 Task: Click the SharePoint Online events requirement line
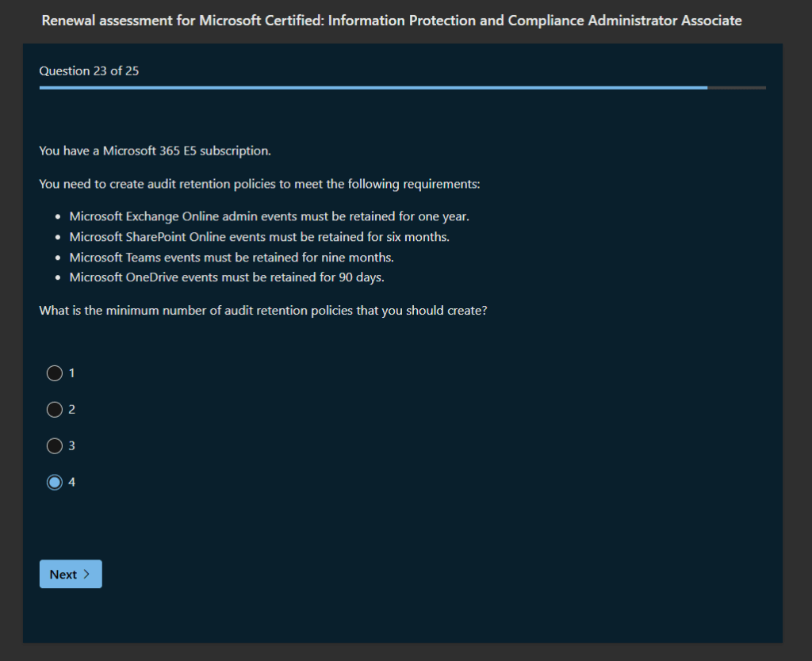259,237
